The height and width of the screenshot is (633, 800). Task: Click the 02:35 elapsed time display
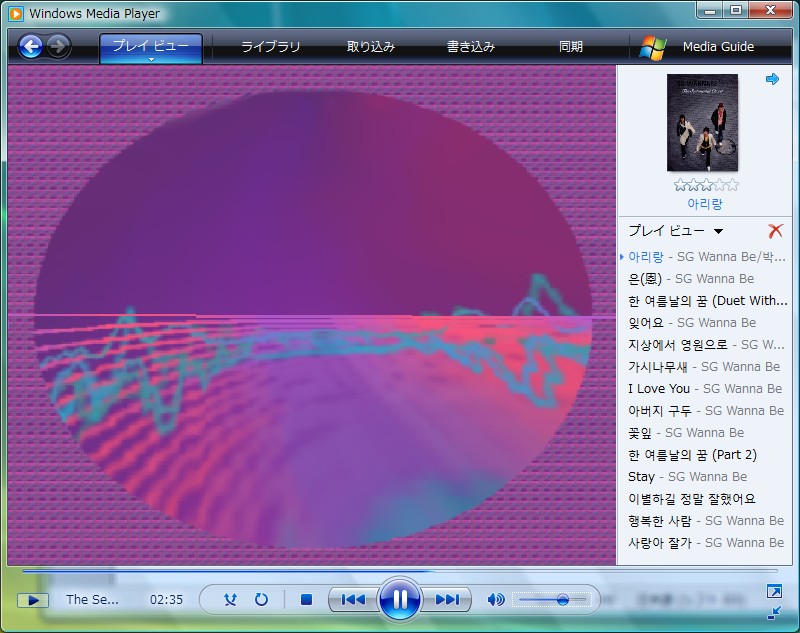pos(166,599)
